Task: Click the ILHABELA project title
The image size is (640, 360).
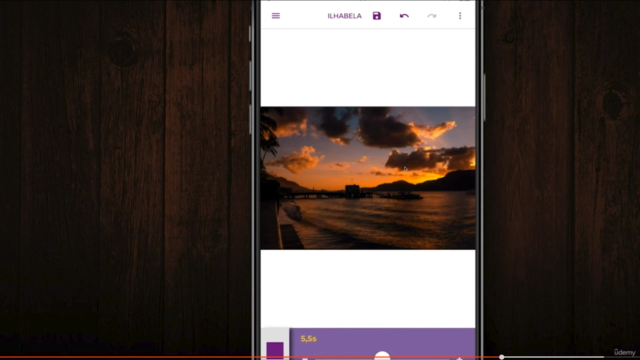Action: click(344, 16)
